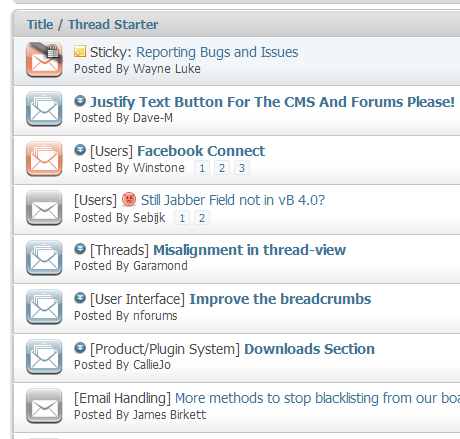Screen dimensions: 460x439
Task: Click the gray envelope icon beside Jabber Field thread
Action: coord(44,208)
